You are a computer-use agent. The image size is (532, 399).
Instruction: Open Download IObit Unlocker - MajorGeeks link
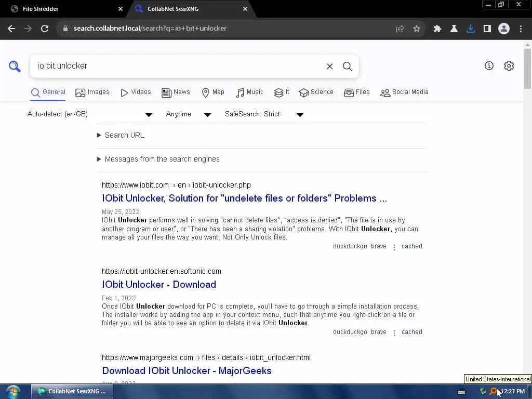tap(187, 370)
